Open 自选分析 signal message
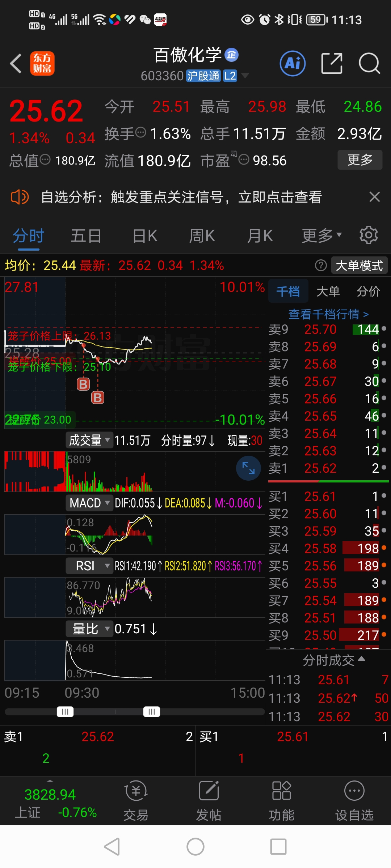The height and width of the screenshot is (868, 391). 181,197
